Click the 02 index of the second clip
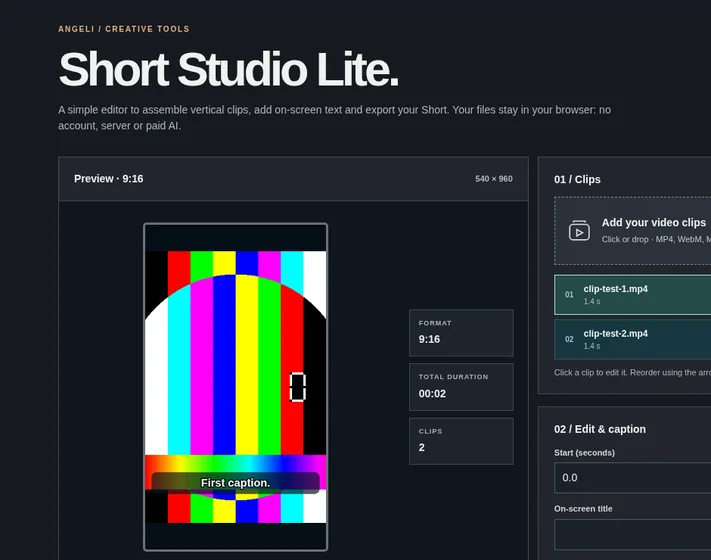The image size is (711, 560). pyautogui.click(x=569, y=339)
